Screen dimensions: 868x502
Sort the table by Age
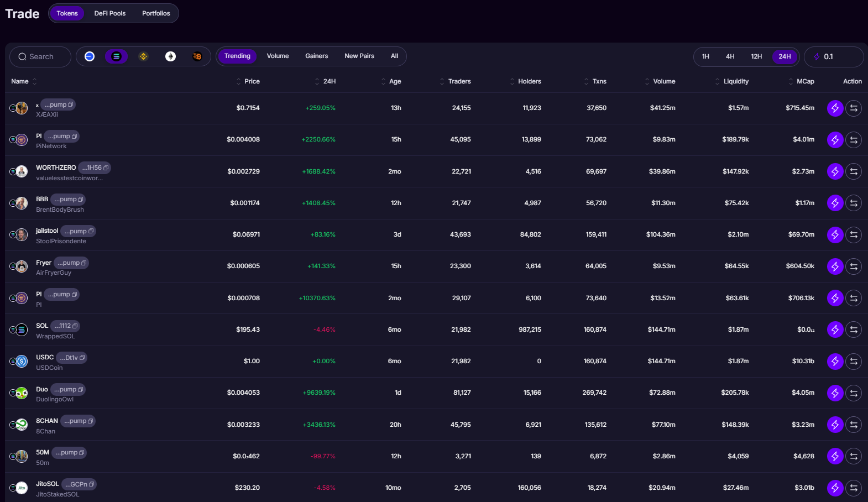391,81
